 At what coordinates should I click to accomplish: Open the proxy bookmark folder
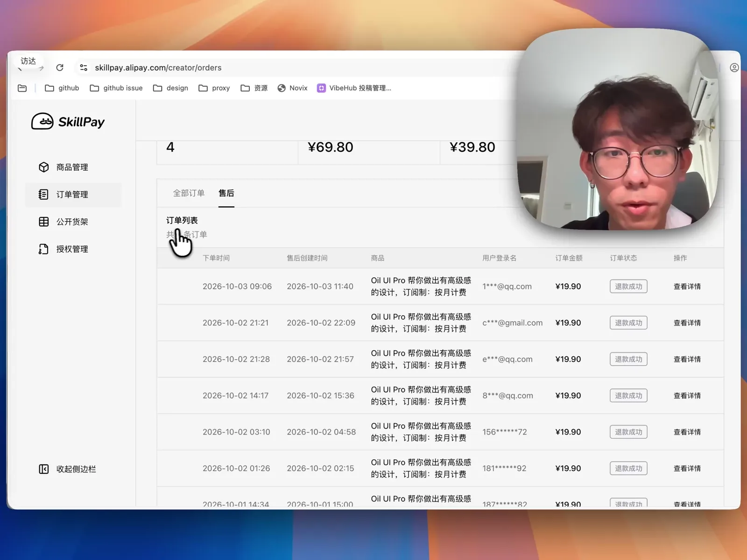click(214, 88)
